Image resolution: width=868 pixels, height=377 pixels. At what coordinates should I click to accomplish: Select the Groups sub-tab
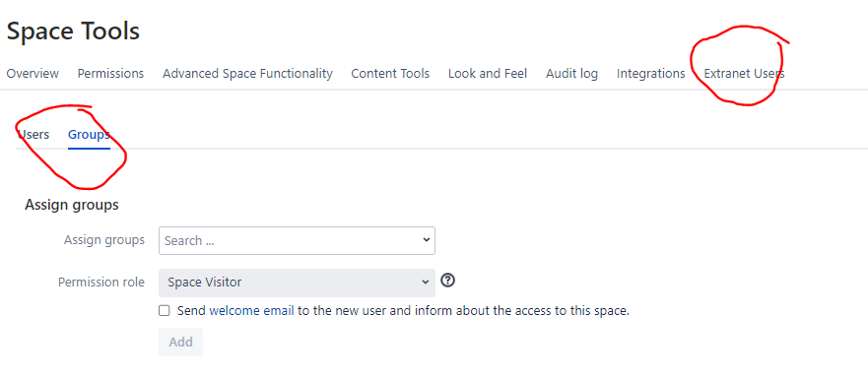tap(89, 134)
